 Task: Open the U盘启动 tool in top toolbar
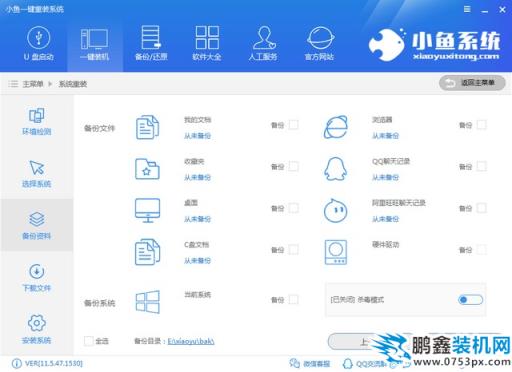tap(38, 44)
